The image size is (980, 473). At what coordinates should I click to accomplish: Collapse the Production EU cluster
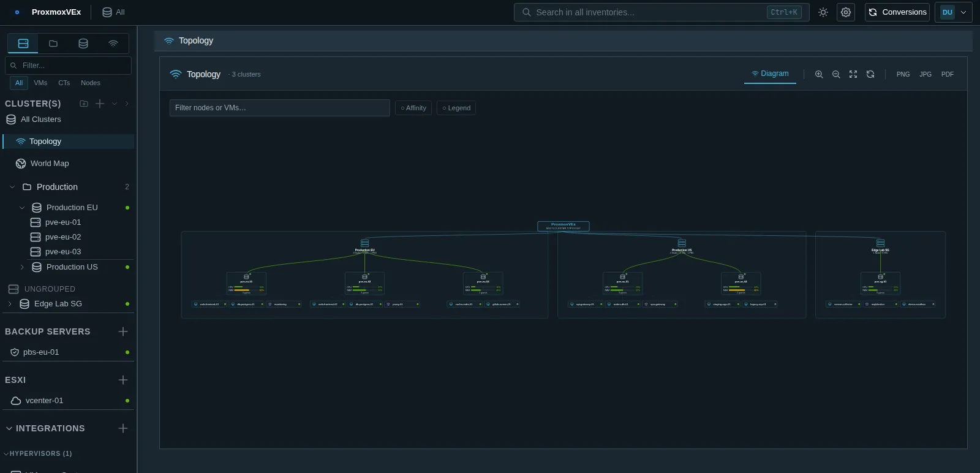coord(22,208)
